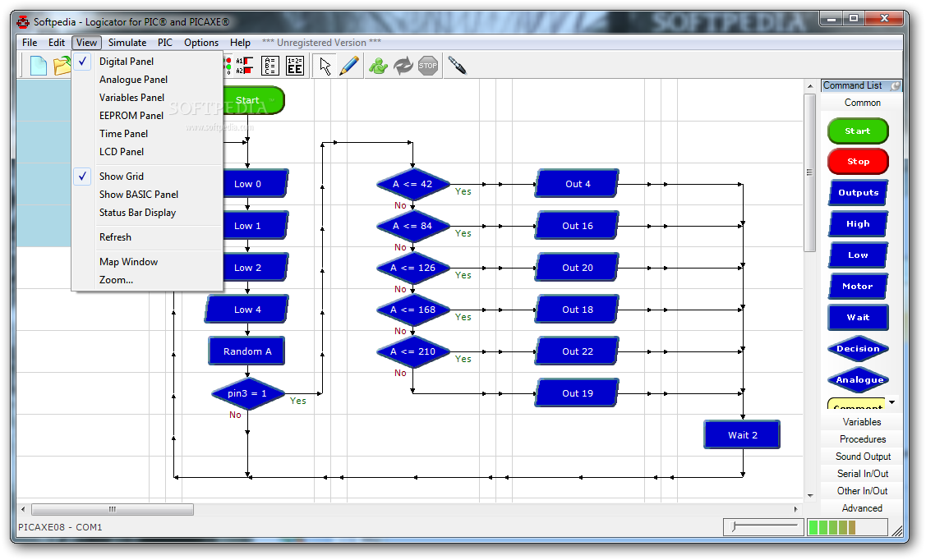Click the grey circular arrows icon
Image resolution: width=926 pixels, height=560 pixels.
pos(403,66)
